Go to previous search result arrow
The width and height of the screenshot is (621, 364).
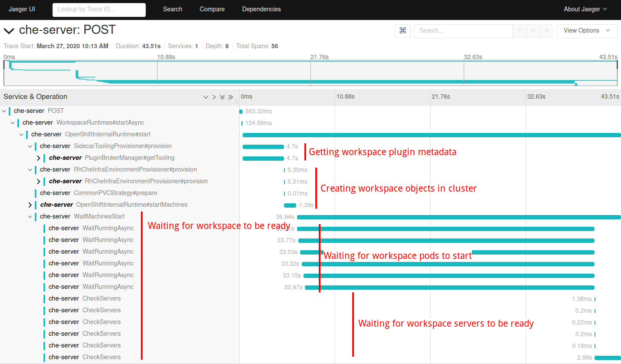point(520,31)
